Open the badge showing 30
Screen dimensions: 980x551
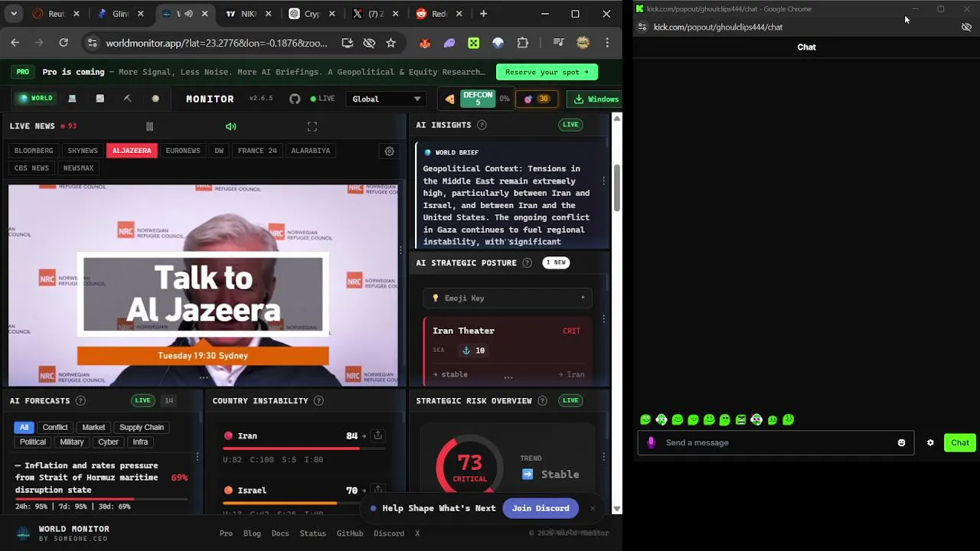point(537,99)
